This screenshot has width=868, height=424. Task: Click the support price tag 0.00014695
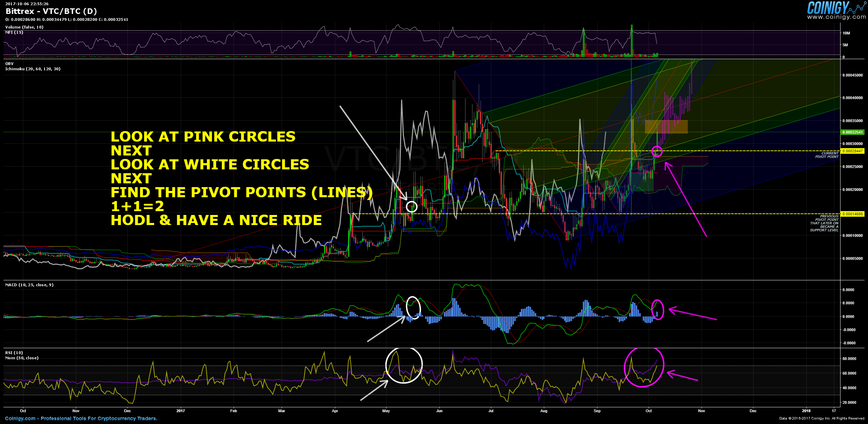click(x=852, y=214)
